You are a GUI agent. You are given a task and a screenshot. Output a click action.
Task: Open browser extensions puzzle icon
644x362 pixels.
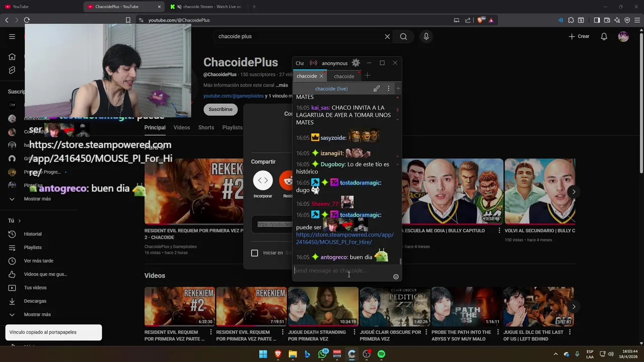pyautogui.click(x=571, y=20)
